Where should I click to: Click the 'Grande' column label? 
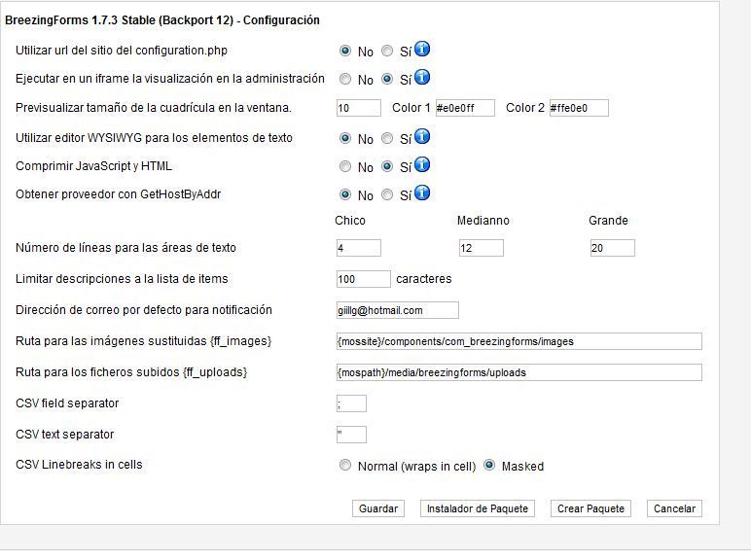(608, 221)
